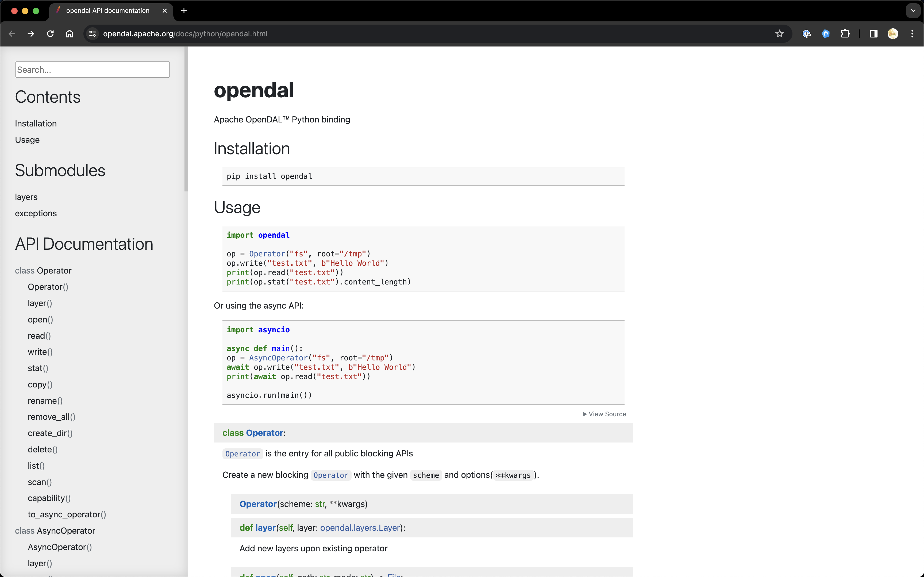Expand the tab search dropdown arrow
The width and height of the screenshot is (924, 577).
point(913,11)
